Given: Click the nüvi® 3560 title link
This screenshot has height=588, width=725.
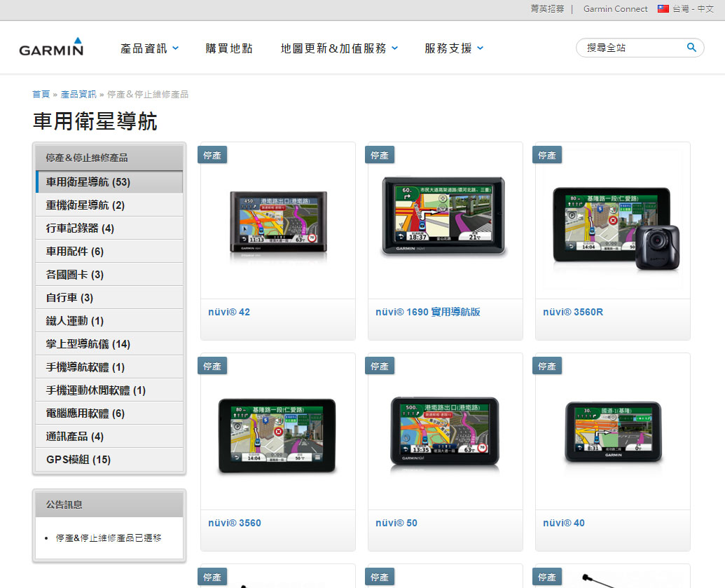Looking at the screenshot, I should pyautogui.click(x=235, y=523).
